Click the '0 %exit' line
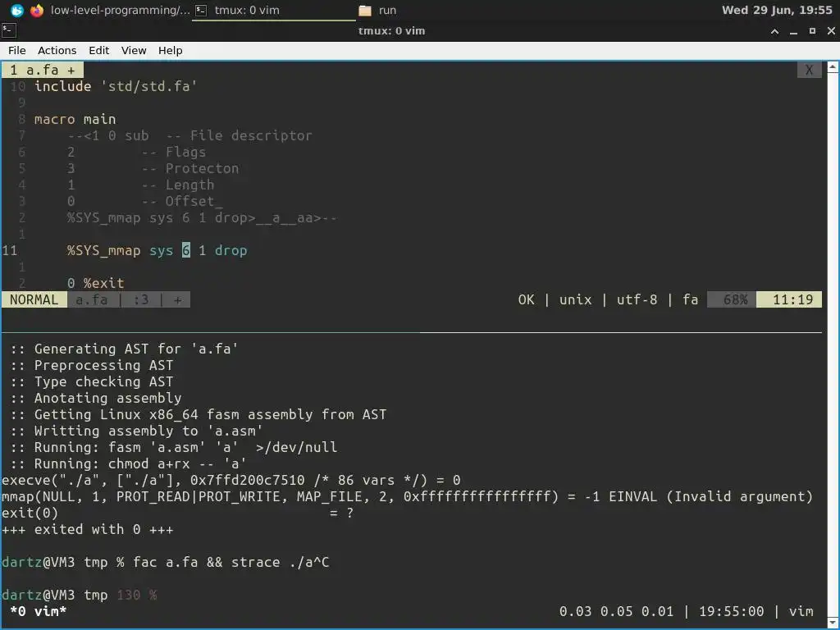The image size is (840, 630). [x=95, y=283]
